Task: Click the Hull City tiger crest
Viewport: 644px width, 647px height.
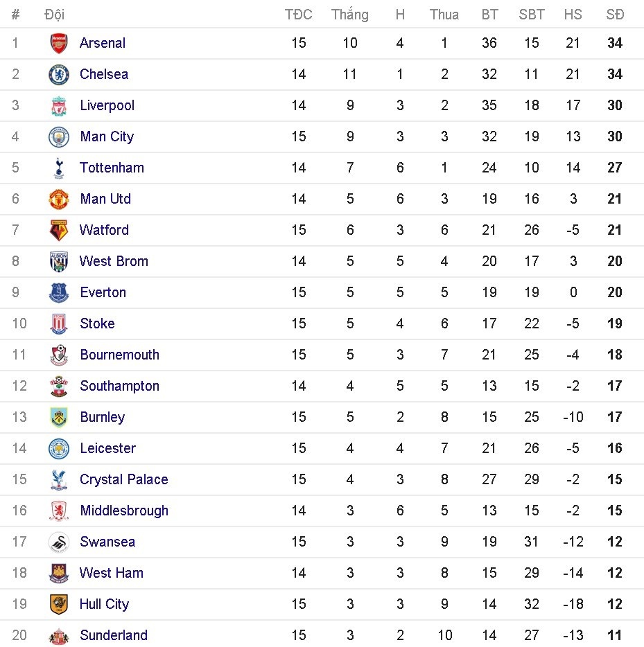Action: point(59,604)
